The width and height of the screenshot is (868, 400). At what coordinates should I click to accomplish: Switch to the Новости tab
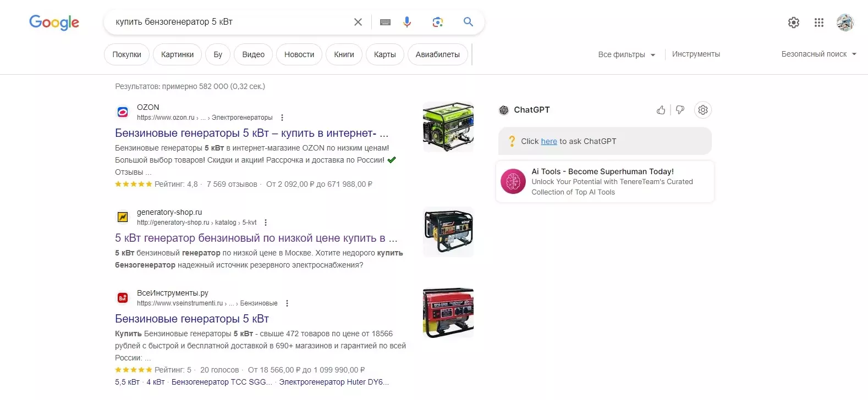(x=299, y=54)
